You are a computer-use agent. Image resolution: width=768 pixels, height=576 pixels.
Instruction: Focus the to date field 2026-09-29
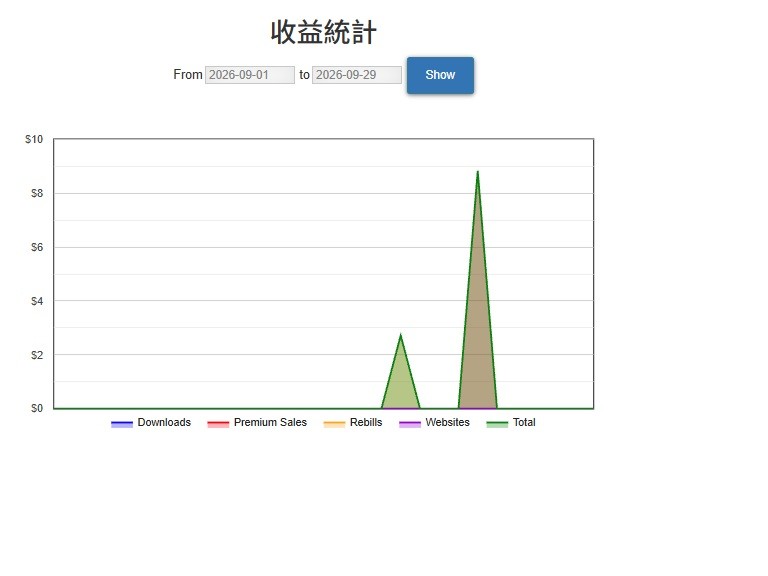pos(357,75)
